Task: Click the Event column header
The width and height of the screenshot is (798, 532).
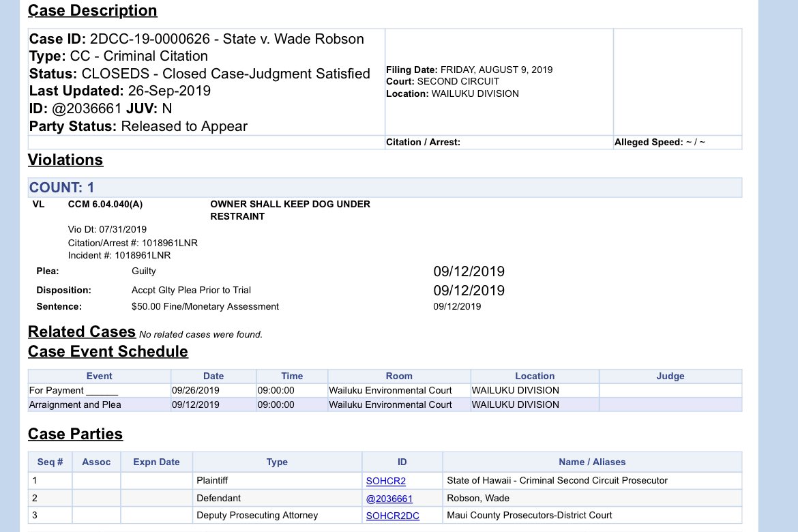Action: tap(100, 376)
